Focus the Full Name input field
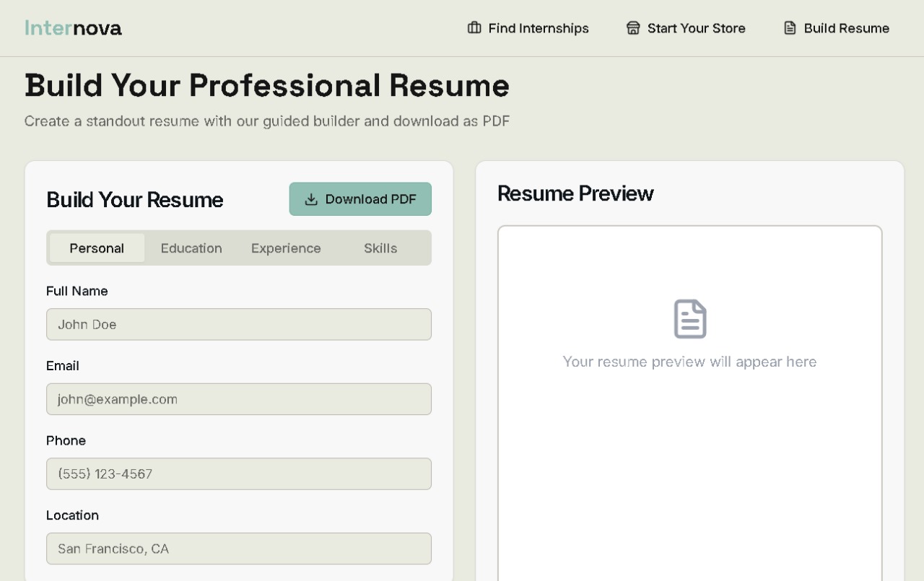Viewport: 924px width, 581px height. point(239,325)
